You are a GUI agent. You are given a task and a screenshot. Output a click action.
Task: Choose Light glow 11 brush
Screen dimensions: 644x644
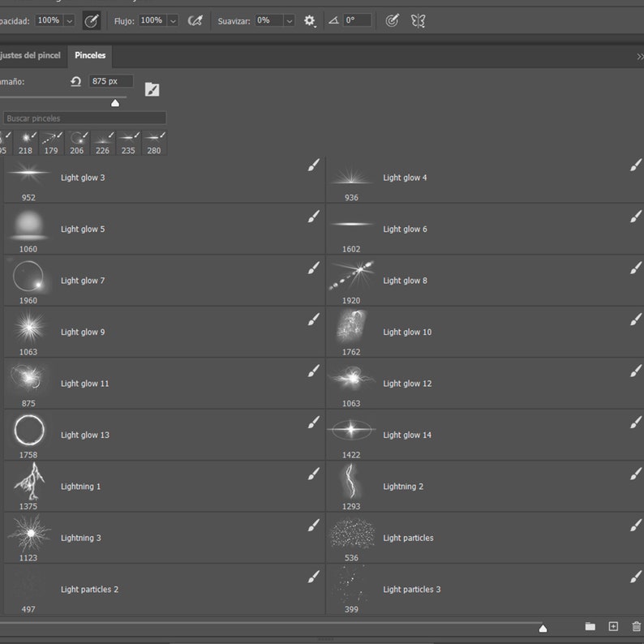165,384
